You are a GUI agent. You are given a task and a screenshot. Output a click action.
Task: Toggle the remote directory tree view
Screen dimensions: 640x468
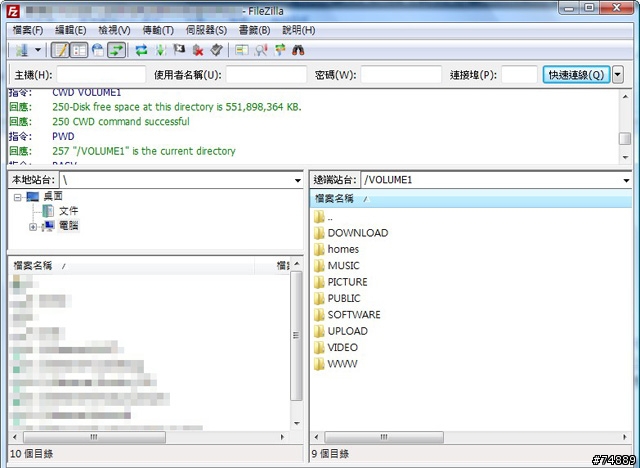[98, 50]
